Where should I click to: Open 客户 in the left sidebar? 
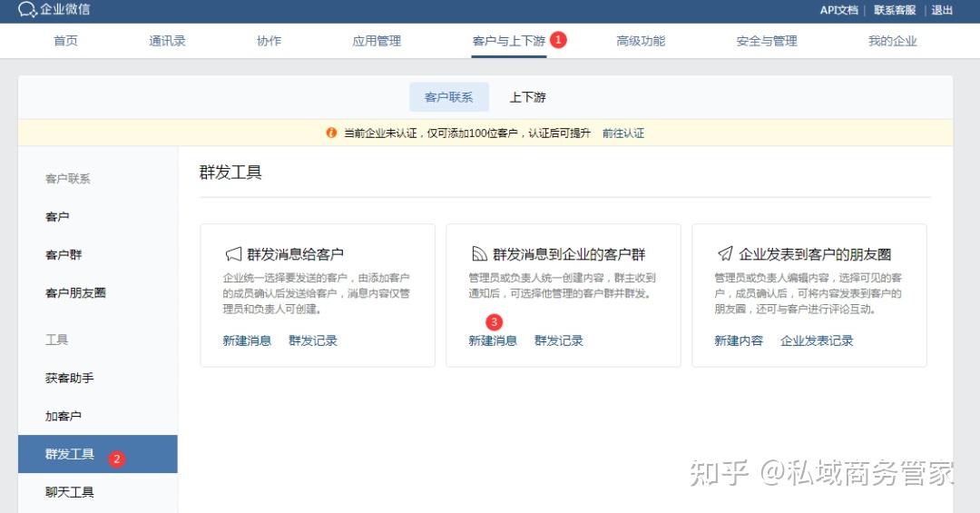coord(57,216)
